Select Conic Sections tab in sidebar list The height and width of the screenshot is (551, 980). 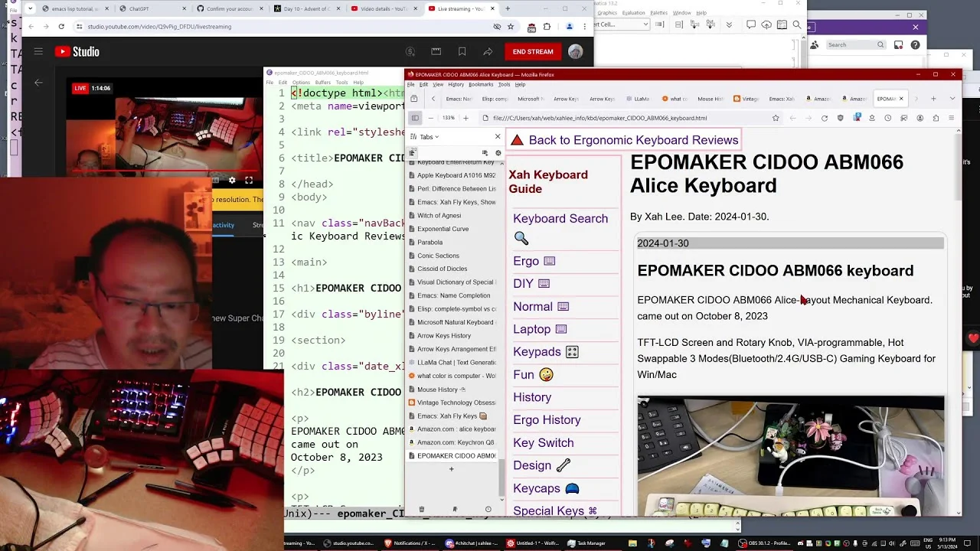439,256
